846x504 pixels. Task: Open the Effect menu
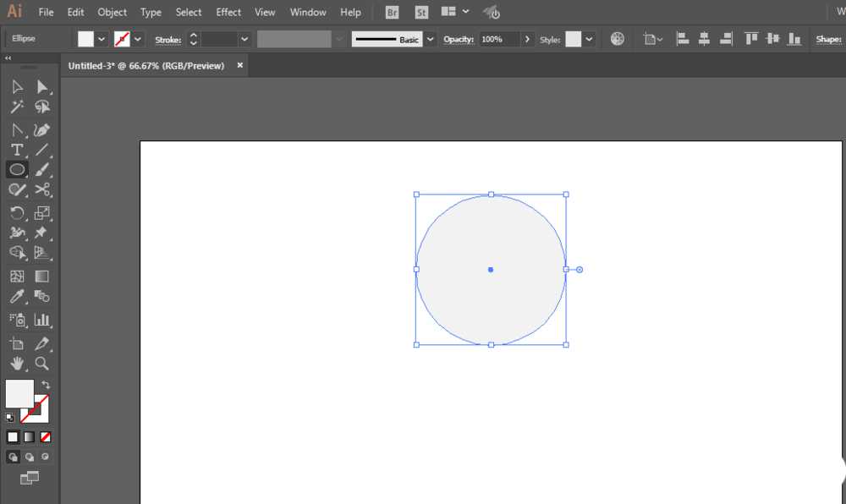pos(228,13)
